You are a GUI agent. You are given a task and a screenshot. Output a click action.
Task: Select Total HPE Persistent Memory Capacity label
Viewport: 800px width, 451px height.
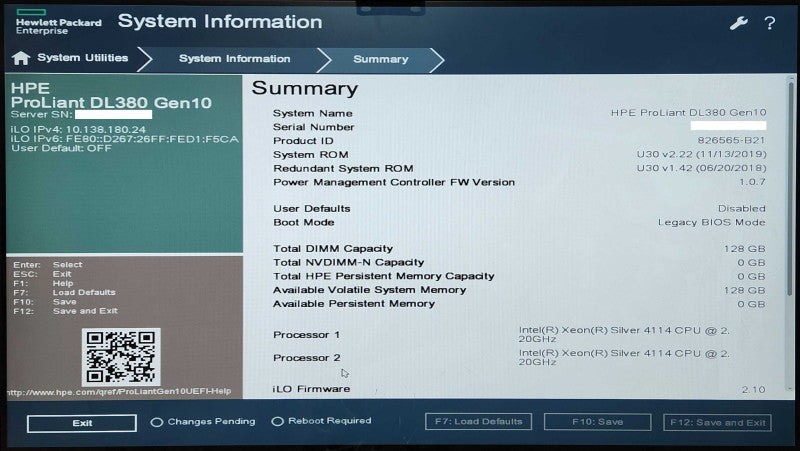point(384,276)
